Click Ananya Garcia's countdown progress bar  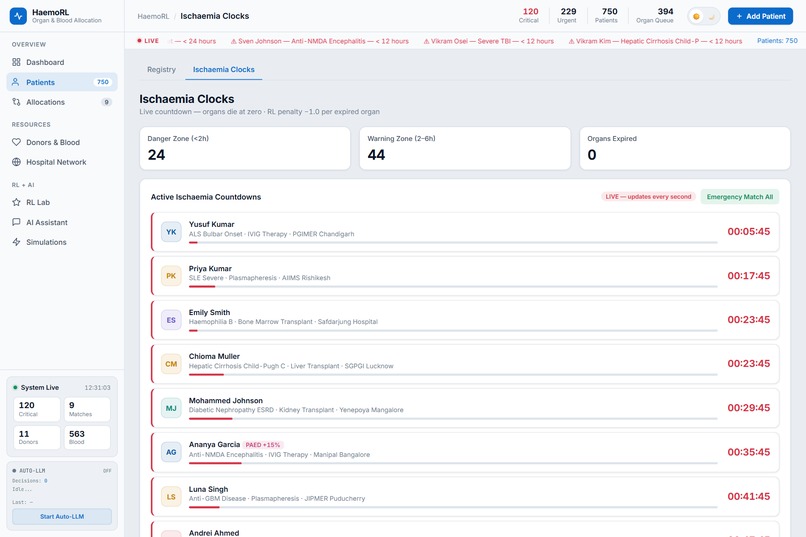(453, 463)
